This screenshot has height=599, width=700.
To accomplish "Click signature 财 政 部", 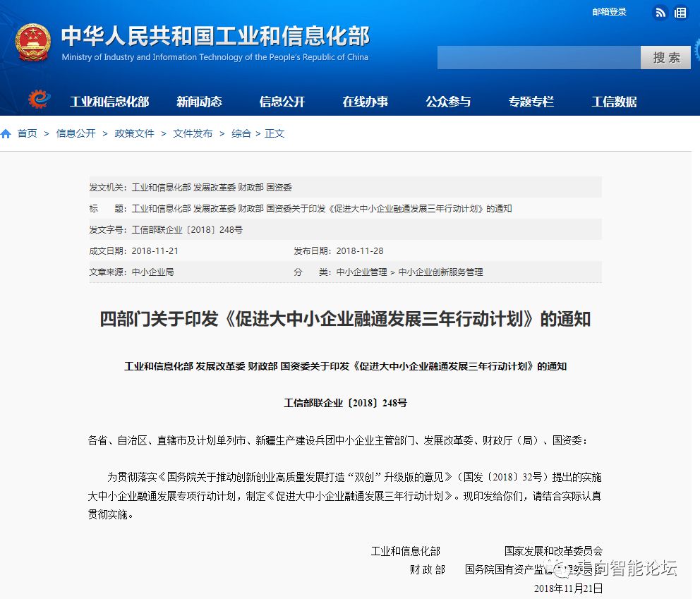I will [x=427, y=569].
